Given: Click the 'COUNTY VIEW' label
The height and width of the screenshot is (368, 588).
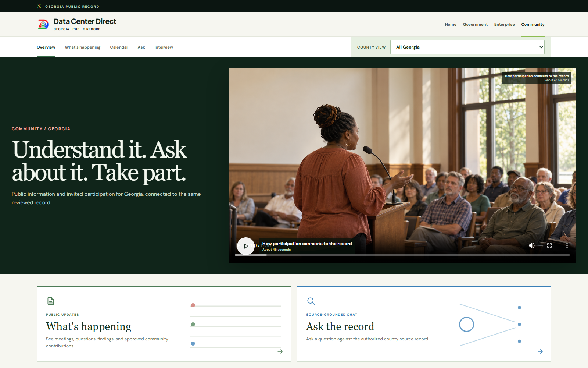Looking at the screenshot, I should tap(371, 47).
